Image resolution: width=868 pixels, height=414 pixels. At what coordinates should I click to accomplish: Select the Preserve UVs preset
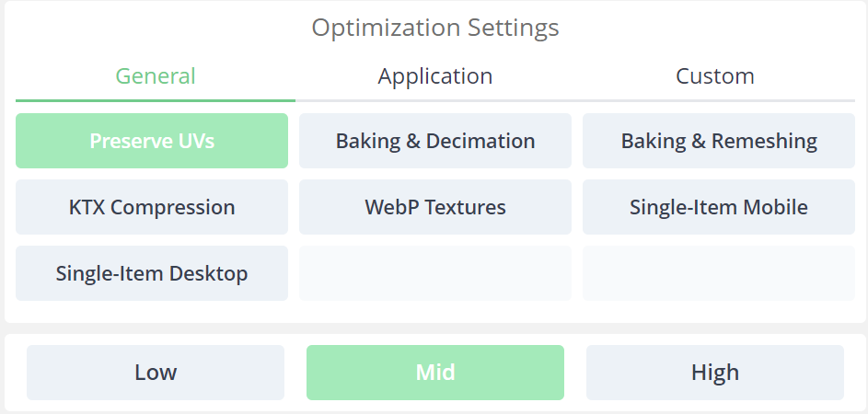152,141
